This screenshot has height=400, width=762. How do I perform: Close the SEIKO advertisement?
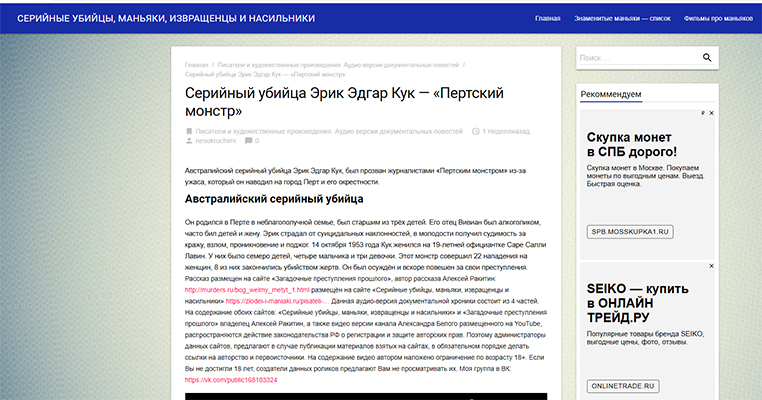(x=711, y=266)
